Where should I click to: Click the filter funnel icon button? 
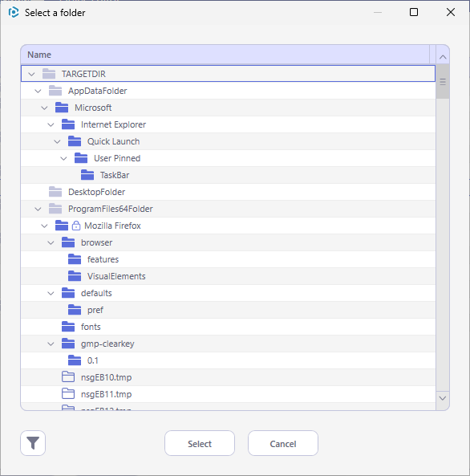(x=33, y=443)
